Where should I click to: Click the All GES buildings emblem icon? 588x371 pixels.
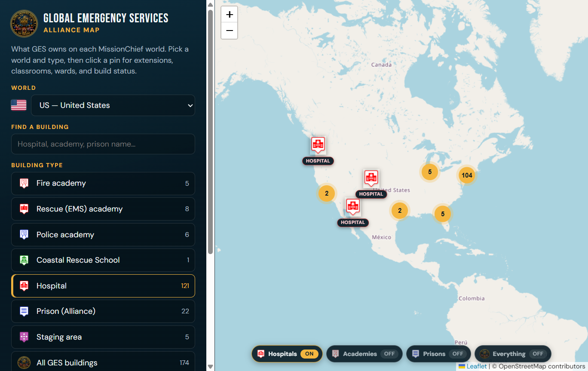(24, 363)
